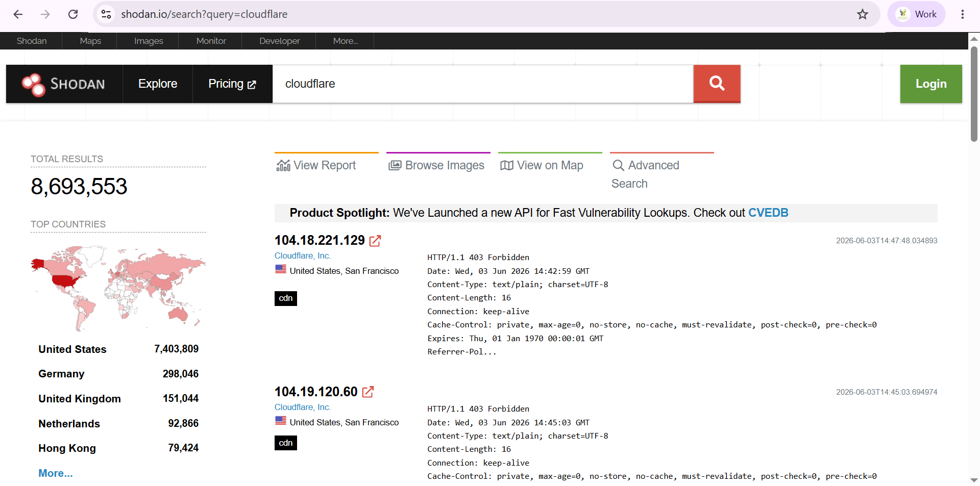Screen dimensions: 980x486
Task: Open the Maps top menu item
Action: [90, 41]
